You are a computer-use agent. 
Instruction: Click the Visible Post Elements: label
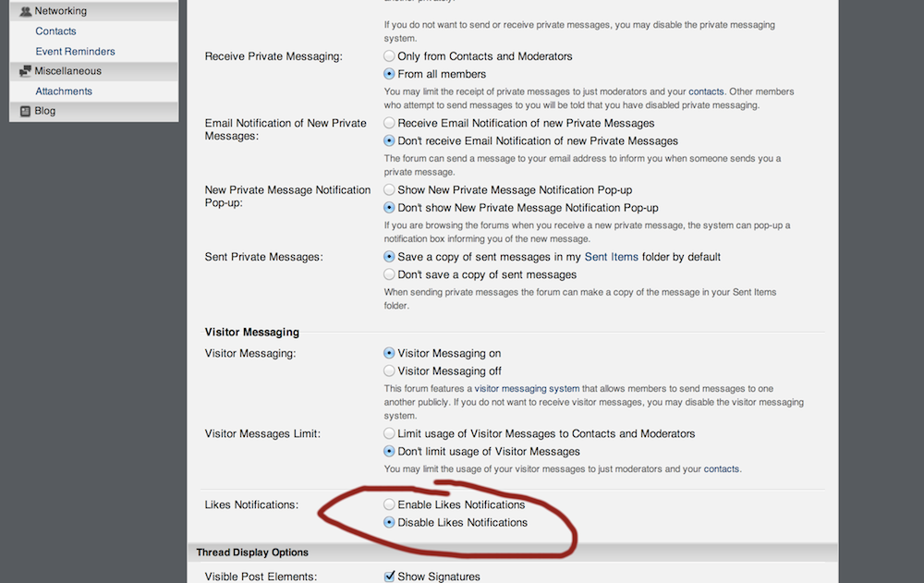click(261, 577)
